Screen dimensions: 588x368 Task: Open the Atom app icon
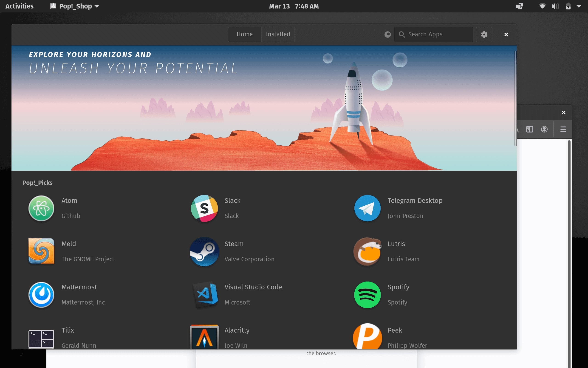(41, 208)
